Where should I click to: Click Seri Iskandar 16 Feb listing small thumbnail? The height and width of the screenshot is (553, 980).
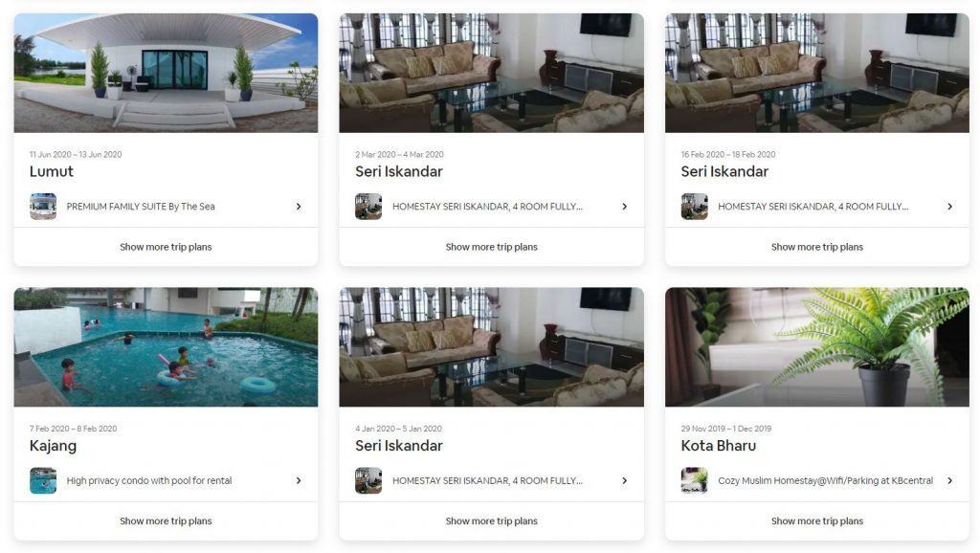point(695,207)
